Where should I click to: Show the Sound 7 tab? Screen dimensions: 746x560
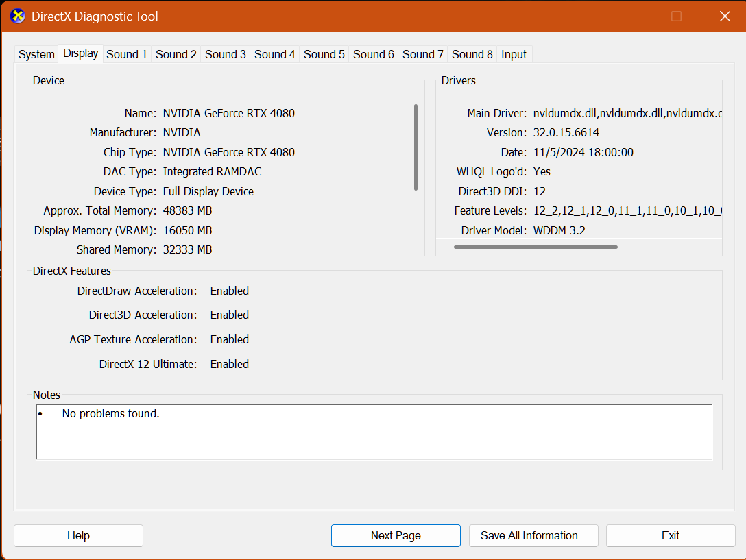[x=423, y=54]
